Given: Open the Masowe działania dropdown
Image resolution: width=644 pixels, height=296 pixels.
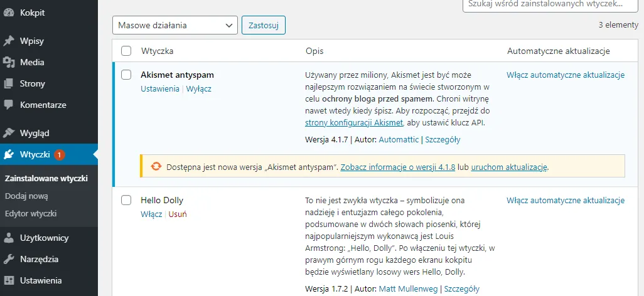Looking at the screenshot, I should tap(175, 25).
